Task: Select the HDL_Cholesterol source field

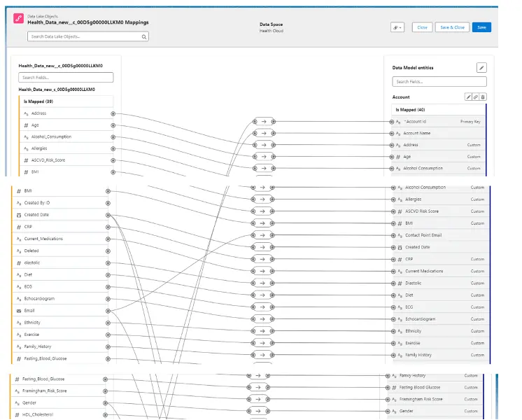Action: coord(59,414)
